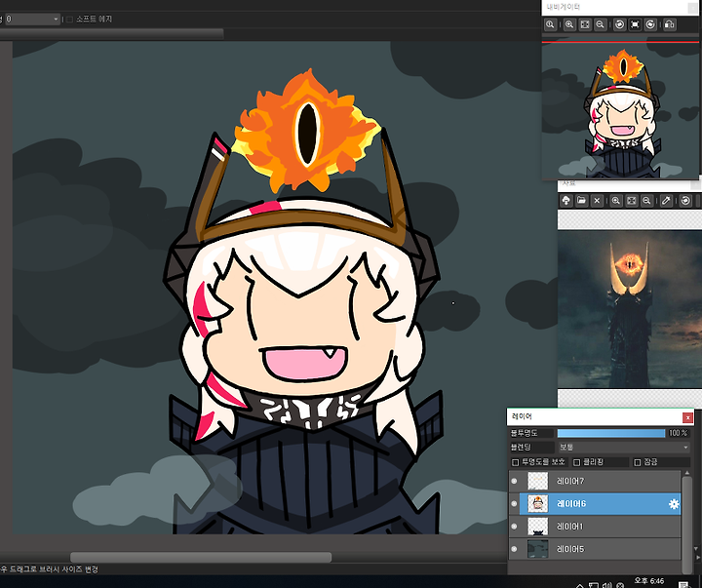Toggle visibility of 레이어7
Screen dimensions: 702x588
click(514, 481)
